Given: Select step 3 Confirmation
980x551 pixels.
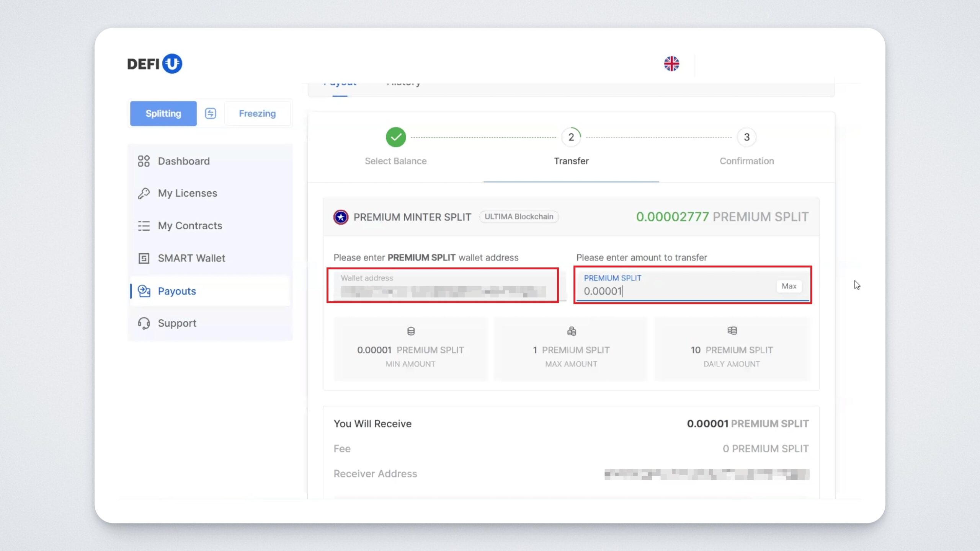Looking at the screenshot, I should tap(746, 137).
